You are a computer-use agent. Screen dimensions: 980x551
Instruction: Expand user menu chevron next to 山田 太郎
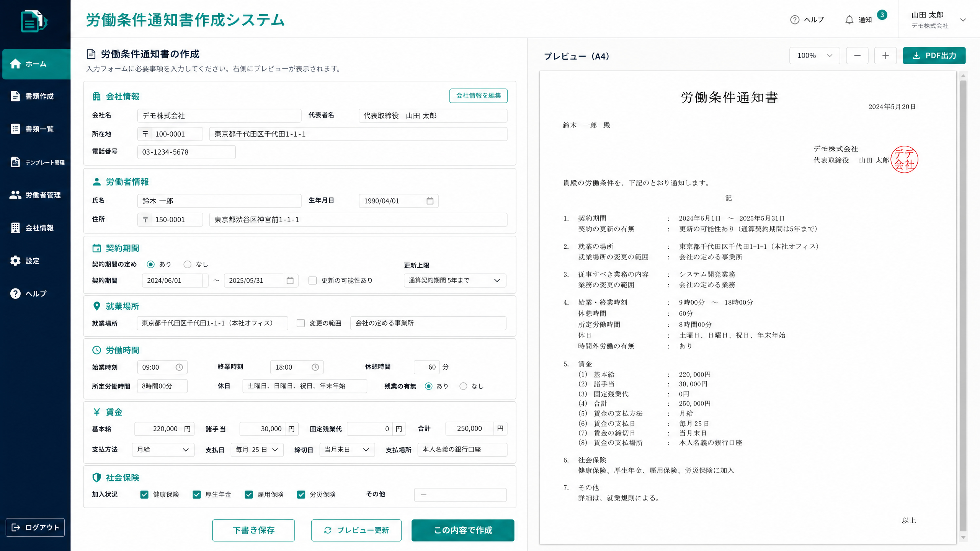963,20
